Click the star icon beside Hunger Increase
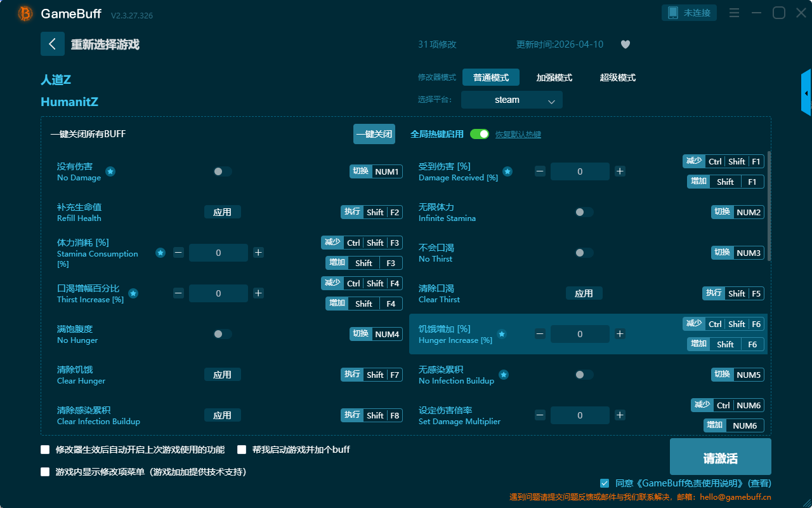This screenshot has height=508, width=812. click(502, 334)
